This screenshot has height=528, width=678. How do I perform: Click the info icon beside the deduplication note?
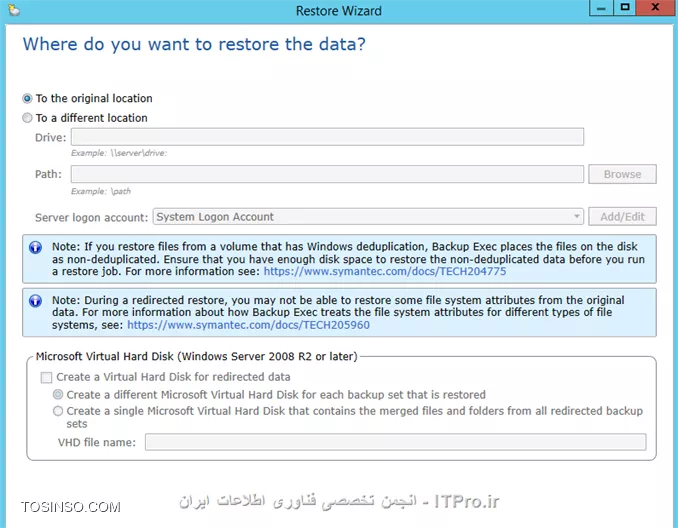(x=35, y=247)
